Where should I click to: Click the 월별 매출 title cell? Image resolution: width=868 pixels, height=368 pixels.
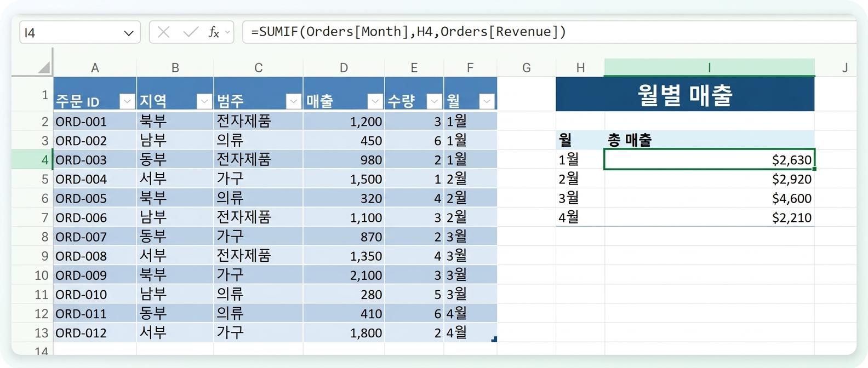685,94
